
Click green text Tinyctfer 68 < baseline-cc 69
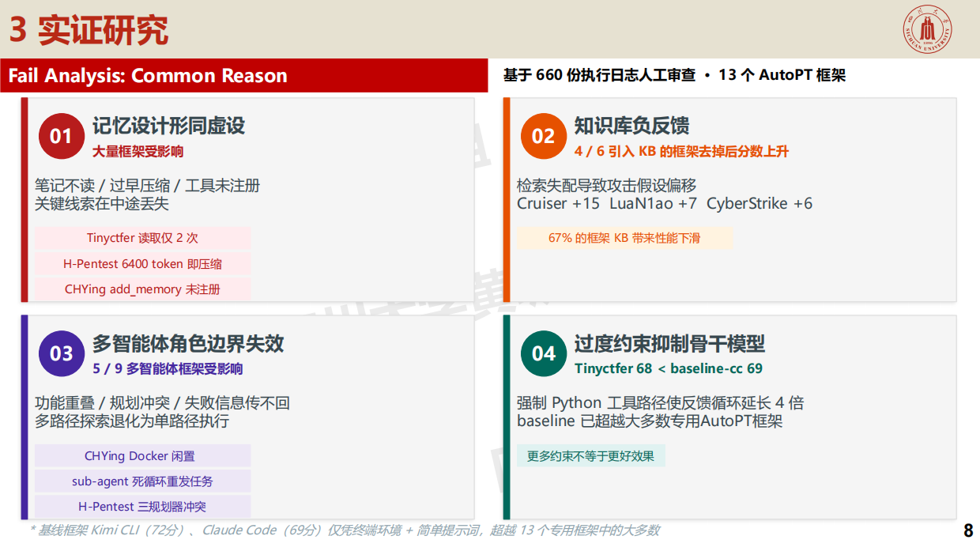tap(669, 368)
